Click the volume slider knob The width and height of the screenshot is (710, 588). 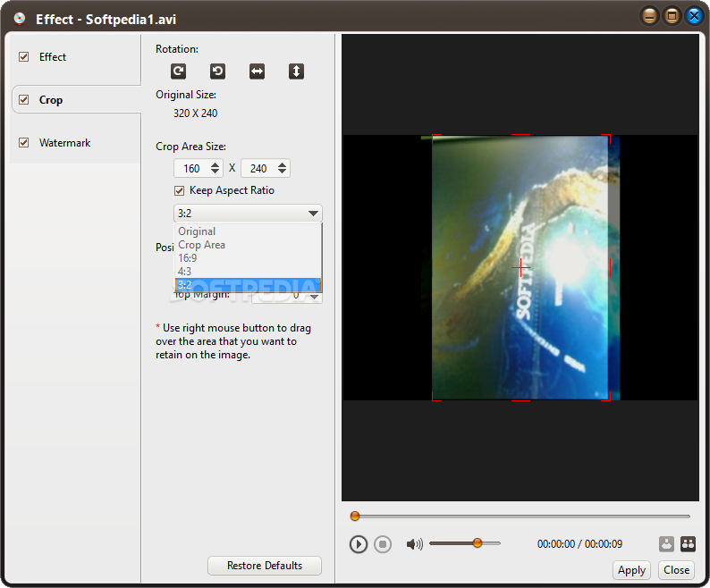[x=478, y=542]
